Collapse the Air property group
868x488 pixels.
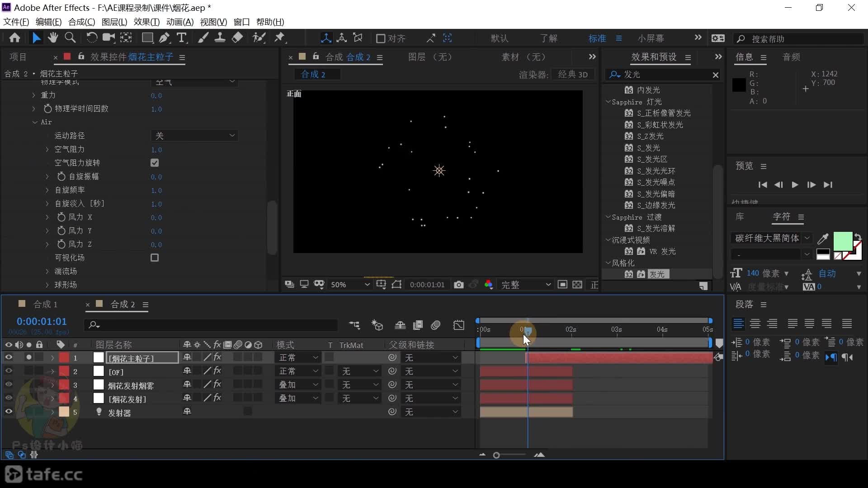tap(35, 122)
